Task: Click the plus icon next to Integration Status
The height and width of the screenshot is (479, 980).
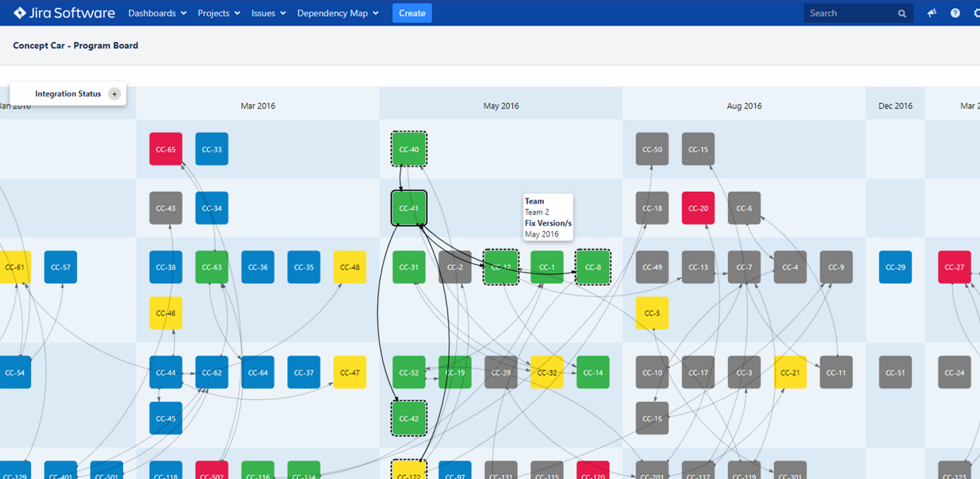Action: click(114, 94)
